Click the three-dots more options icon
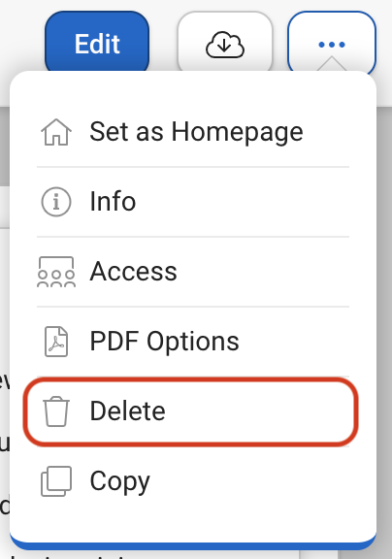 point(332,45)
